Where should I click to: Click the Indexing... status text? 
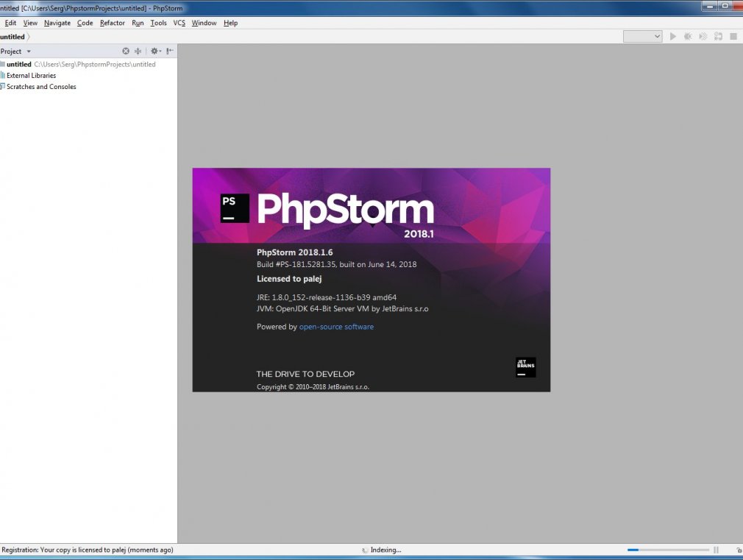pyautogui.click(x=385, y=550)
